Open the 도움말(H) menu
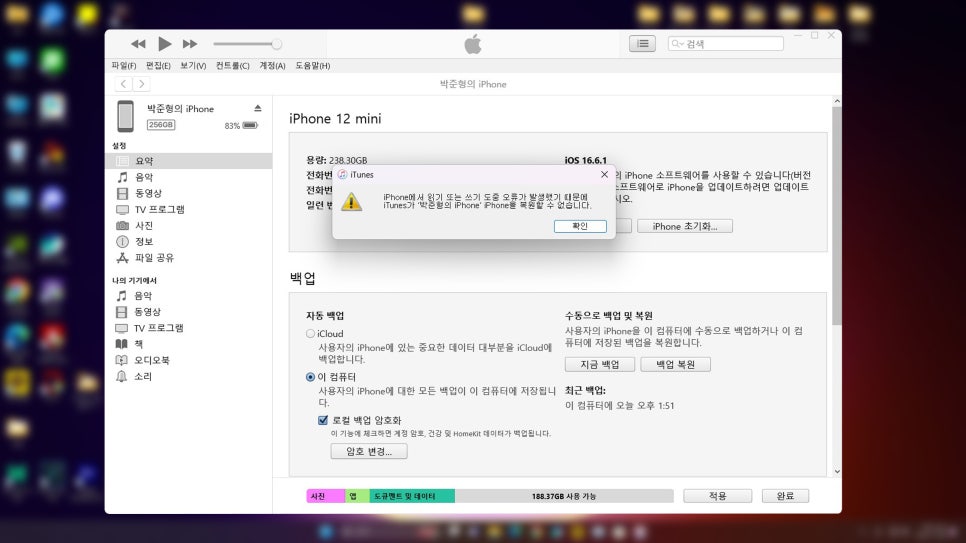 (x=312, y=65)
